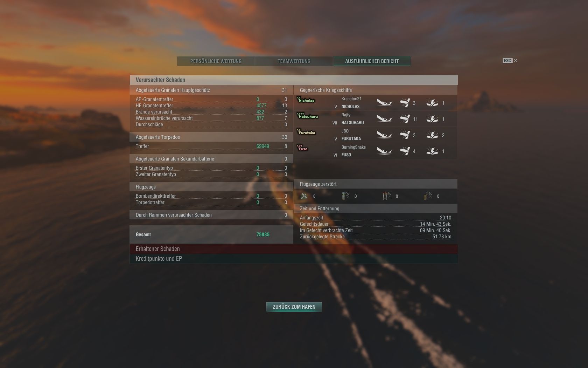Close the report with ESC X button
Image resolution: width=588 pixels, height=368 pixels.
click(x=510, y=61)
